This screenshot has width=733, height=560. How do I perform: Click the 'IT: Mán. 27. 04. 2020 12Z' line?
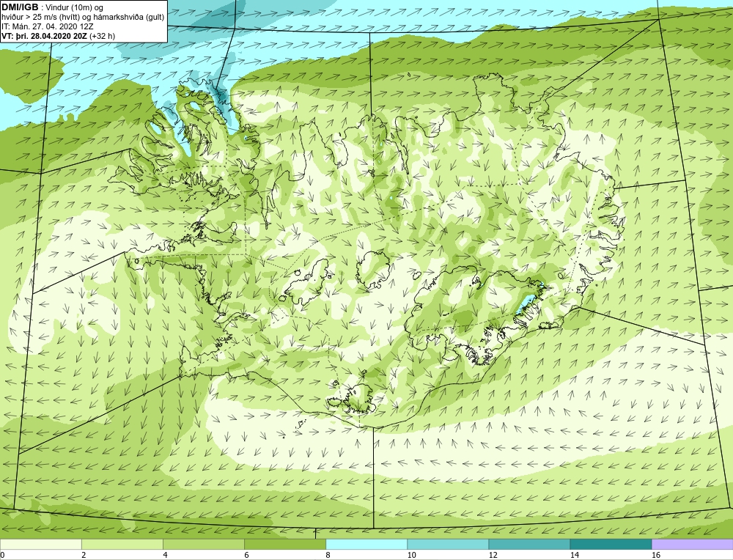[x=47, y=26]
